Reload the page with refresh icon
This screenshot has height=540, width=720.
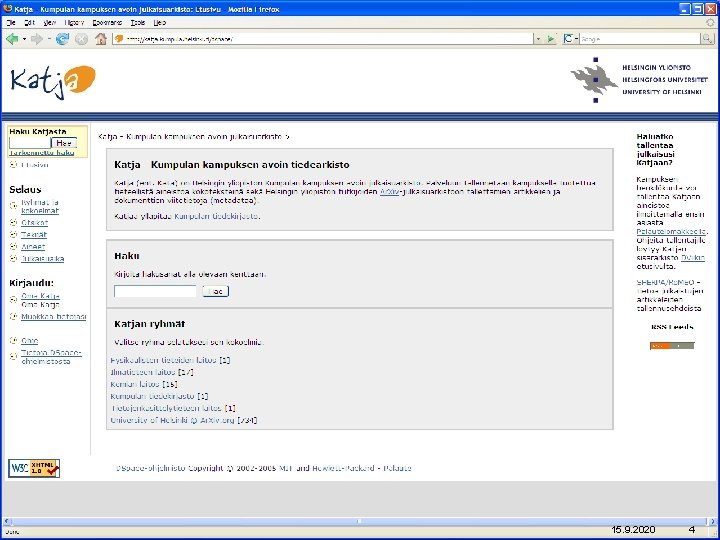(x=62, y=39)
